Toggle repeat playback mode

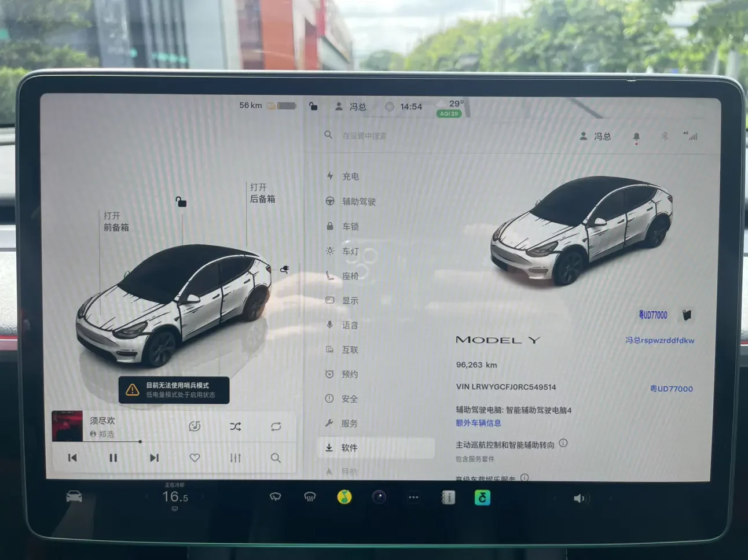coord(276,426)
